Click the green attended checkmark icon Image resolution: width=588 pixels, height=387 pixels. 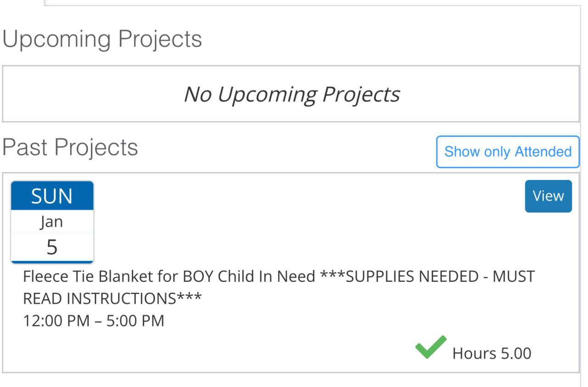[430, 348]
